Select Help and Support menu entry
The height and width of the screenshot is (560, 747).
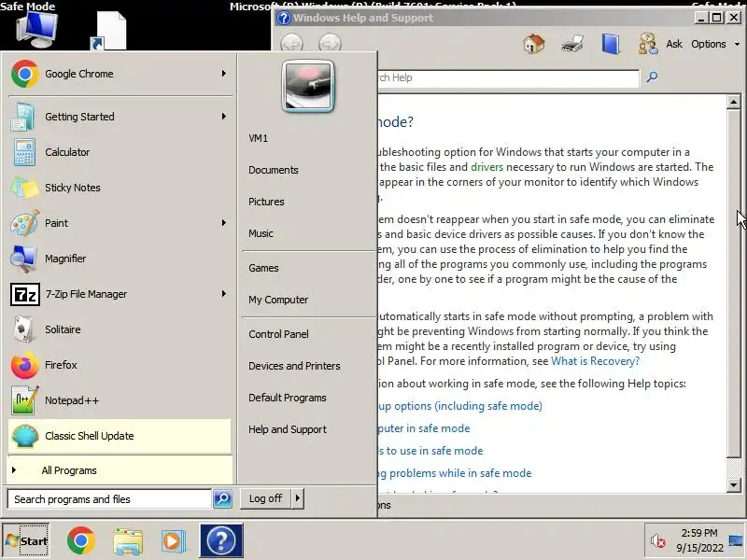pyautogui.click(x=288, y=429)
